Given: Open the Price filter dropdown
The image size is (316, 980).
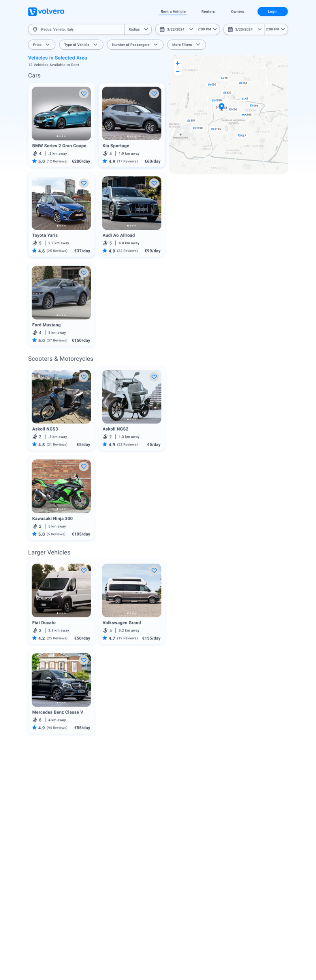Looking at the screenshot, I should [x=41, y=45].
